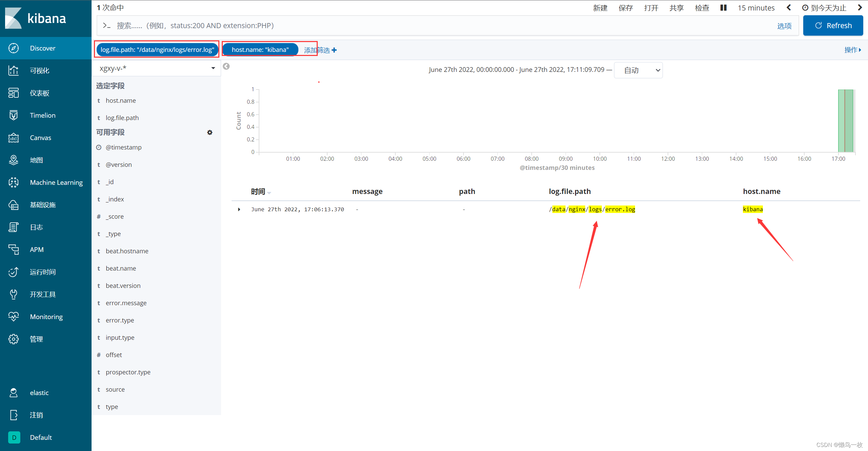The height and width of the screenshot is (451, 868).
Task: Open APM in the sidebar
Action: (x=37, y=250)
